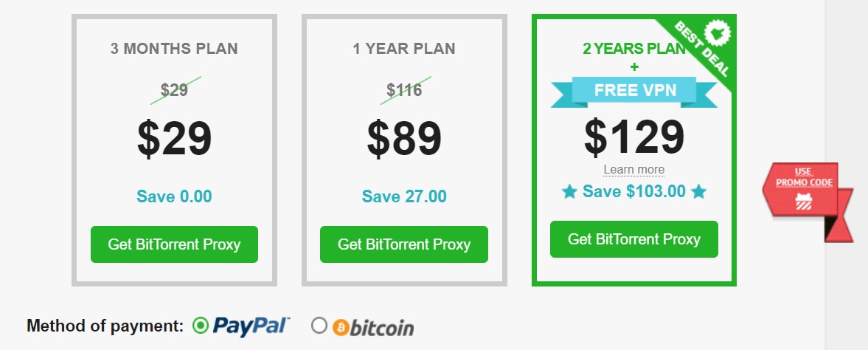Viewport: 868px width, 350px height.
Task: Click the $89 price
Action: (x=404, y=138)
